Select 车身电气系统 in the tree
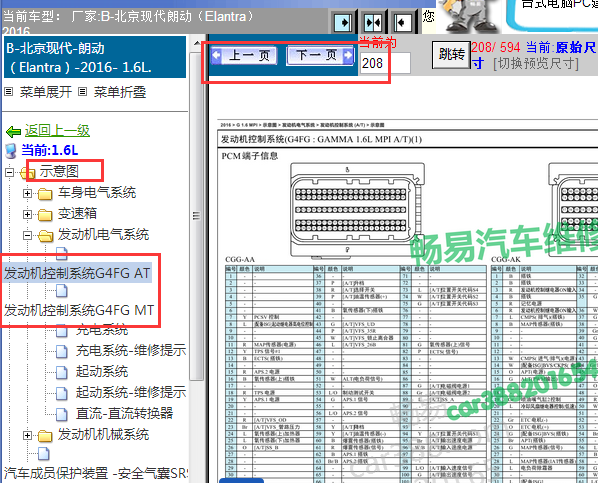 (x=97, y=193)
